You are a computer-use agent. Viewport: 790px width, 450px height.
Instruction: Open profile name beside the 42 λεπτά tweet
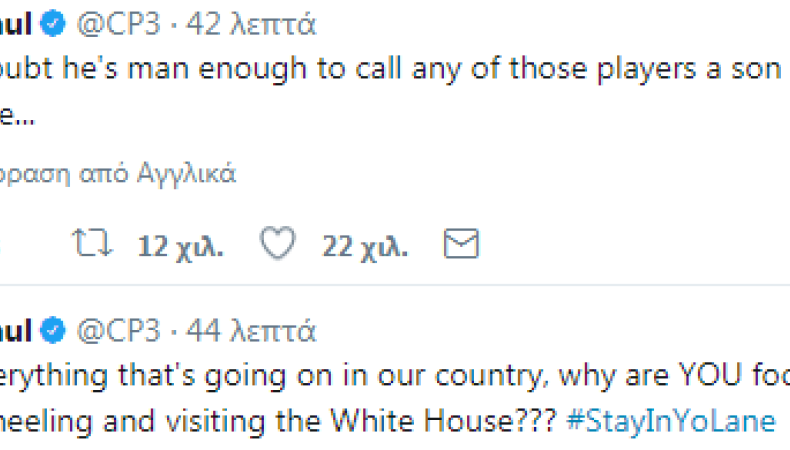point(16,24)
